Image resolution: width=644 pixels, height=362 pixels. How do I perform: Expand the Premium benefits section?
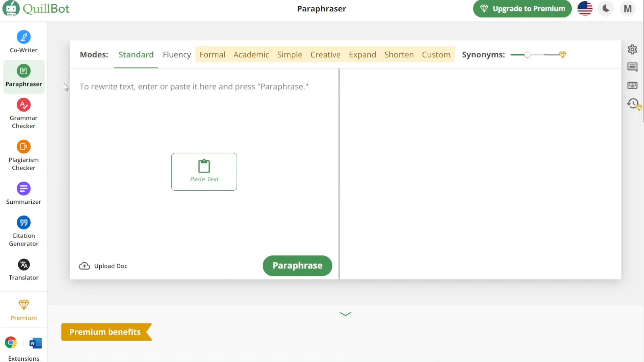(345, 313)
